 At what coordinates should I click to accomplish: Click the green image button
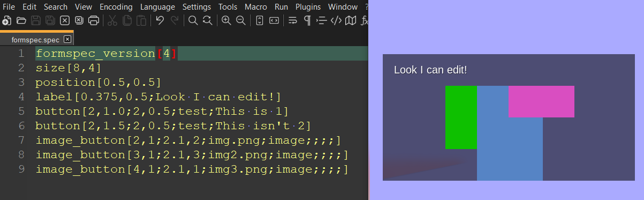coord(461,117)
